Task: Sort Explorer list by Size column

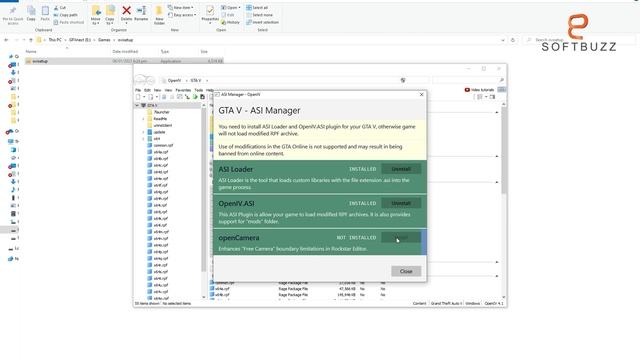Action: (204, 51)
